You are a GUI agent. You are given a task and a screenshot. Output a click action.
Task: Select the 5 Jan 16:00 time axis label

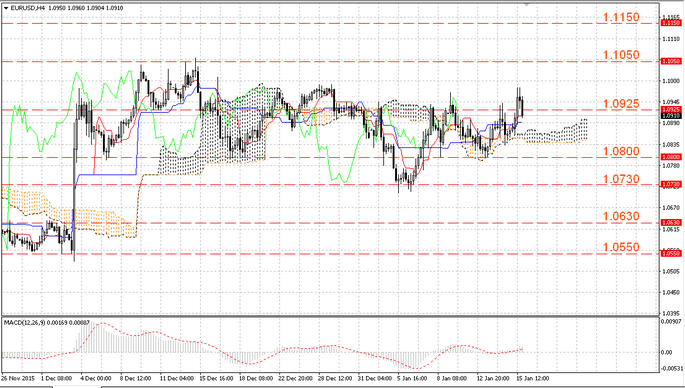[x=412, y=378]
